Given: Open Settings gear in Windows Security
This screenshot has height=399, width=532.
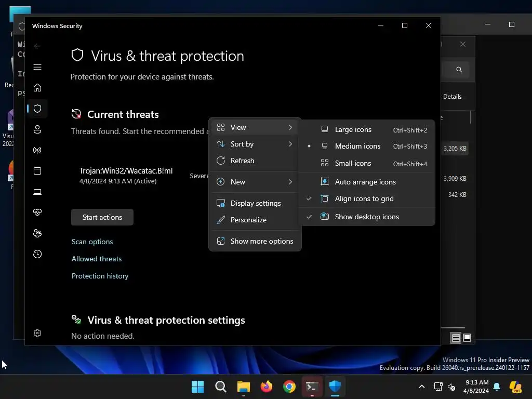Looking at the screenshot, I should 37,333.
